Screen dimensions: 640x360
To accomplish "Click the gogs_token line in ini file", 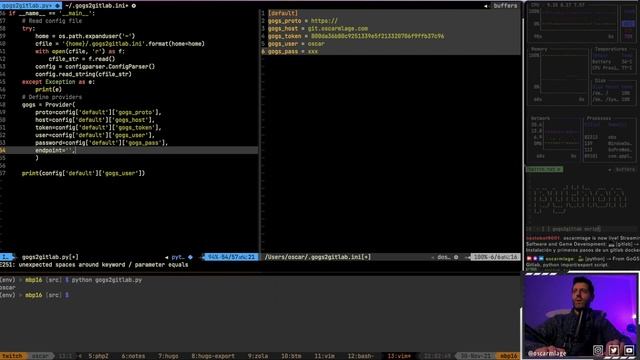I will pyautogui.click(x=356, y=36).
